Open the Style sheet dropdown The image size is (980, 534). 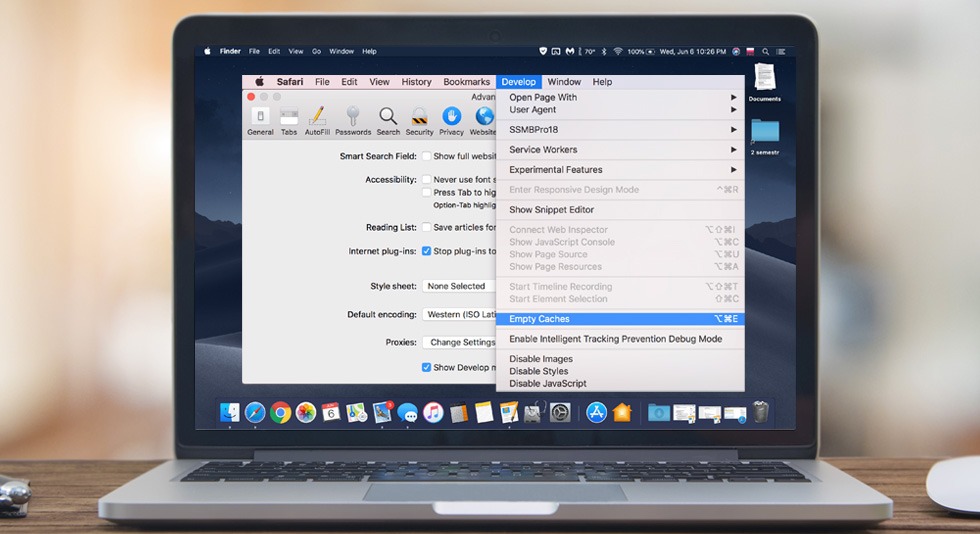(x=459, y=286)
